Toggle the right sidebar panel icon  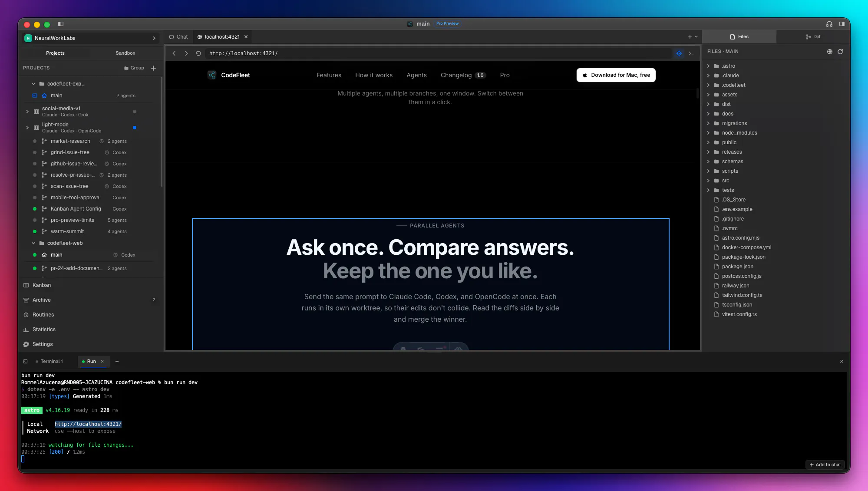click(842, 24)
